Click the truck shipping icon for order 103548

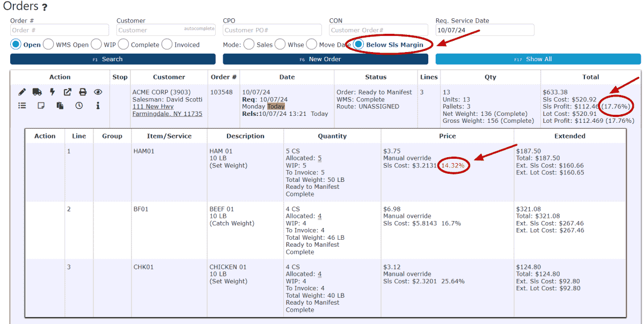point(37,92)
